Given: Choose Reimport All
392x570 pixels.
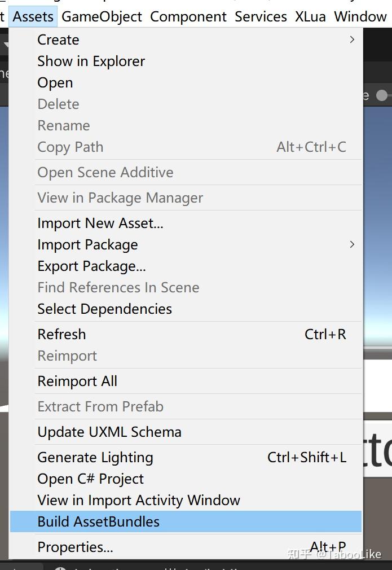Looking at the screenshot, I should (77, 381).
